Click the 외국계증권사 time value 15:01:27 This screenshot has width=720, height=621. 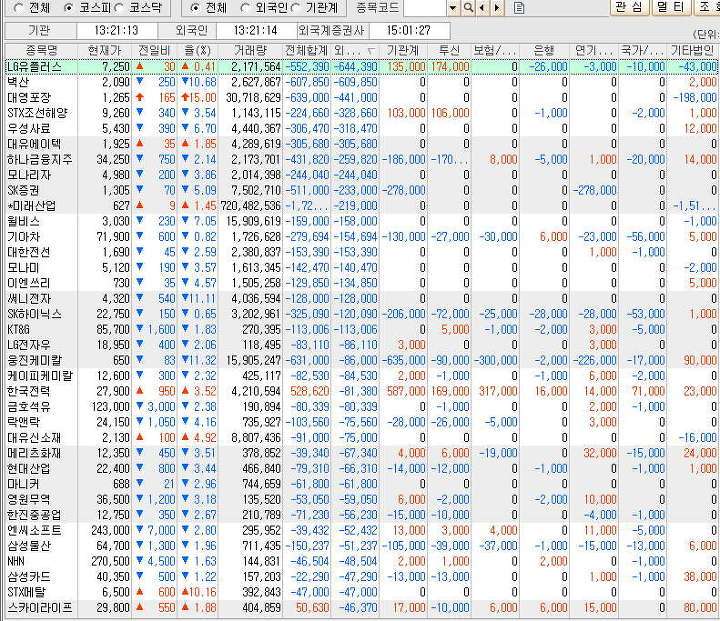coord(409,30)
